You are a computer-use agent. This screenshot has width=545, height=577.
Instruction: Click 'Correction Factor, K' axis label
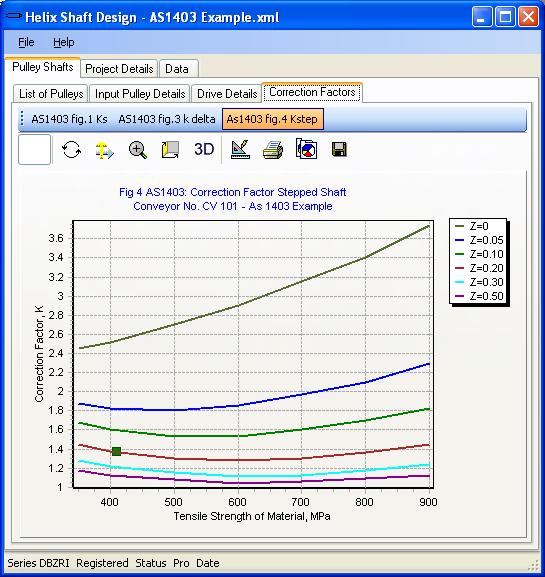coord(39,354)
